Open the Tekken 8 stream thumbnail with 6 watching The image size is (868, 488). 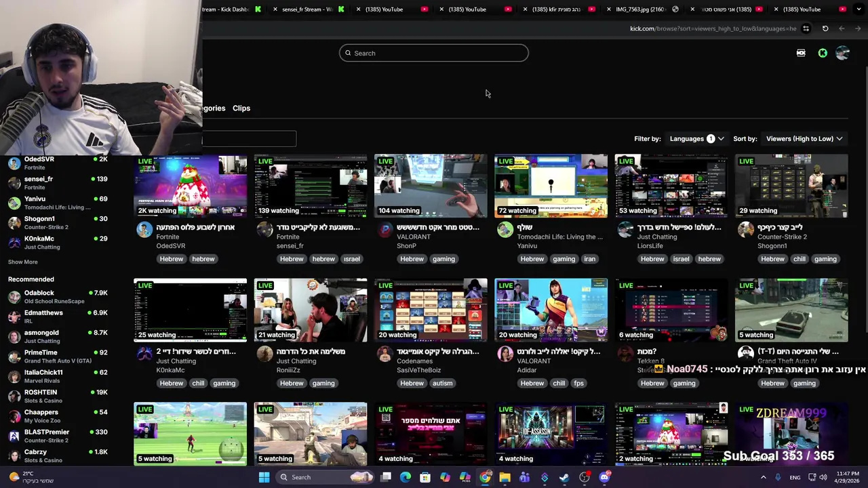671,310
